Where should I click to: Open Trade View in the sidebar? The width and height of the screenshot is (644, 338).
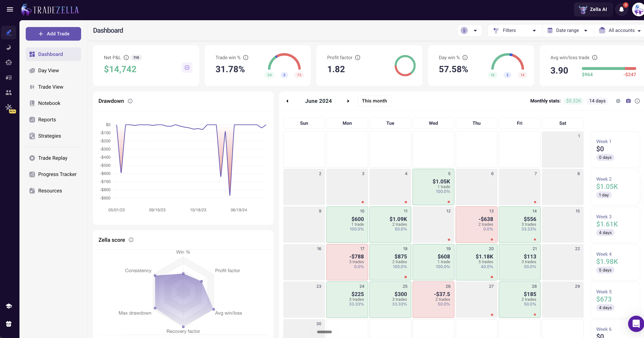(53, 87)
